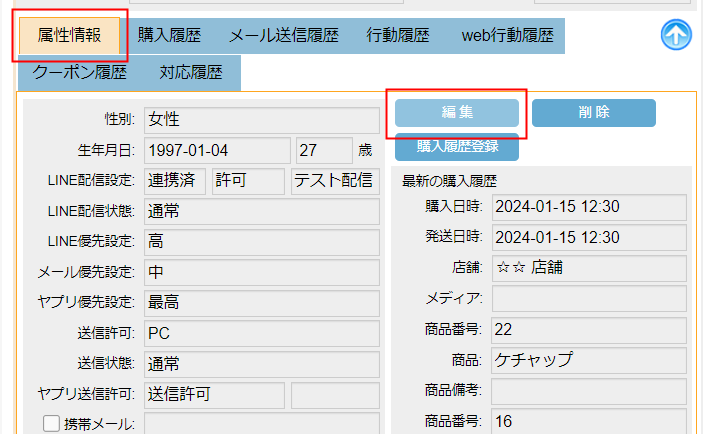
Task: Select the 店舗 field showing ☆☆ 店舗
Action: tap(588, 268)
